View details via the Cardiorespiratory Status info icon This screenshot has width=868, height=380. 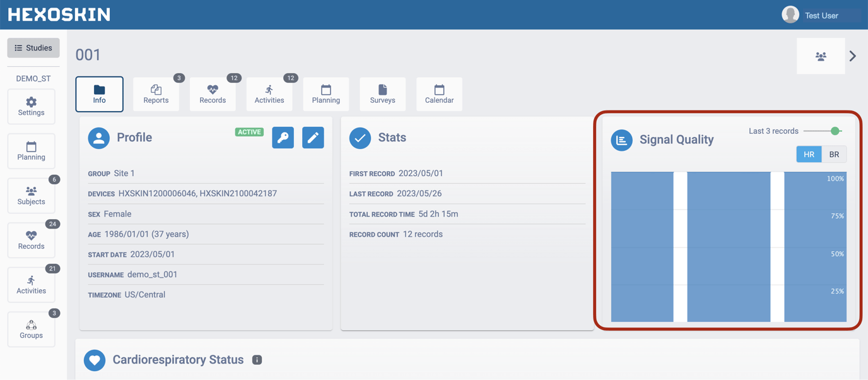pyautogui.click(x=257, y=360)
